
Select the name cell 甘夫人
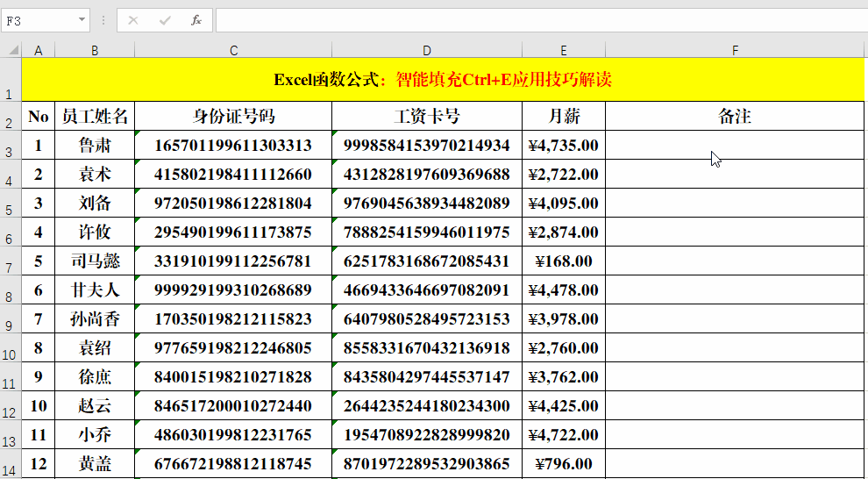tap(95, 290)
